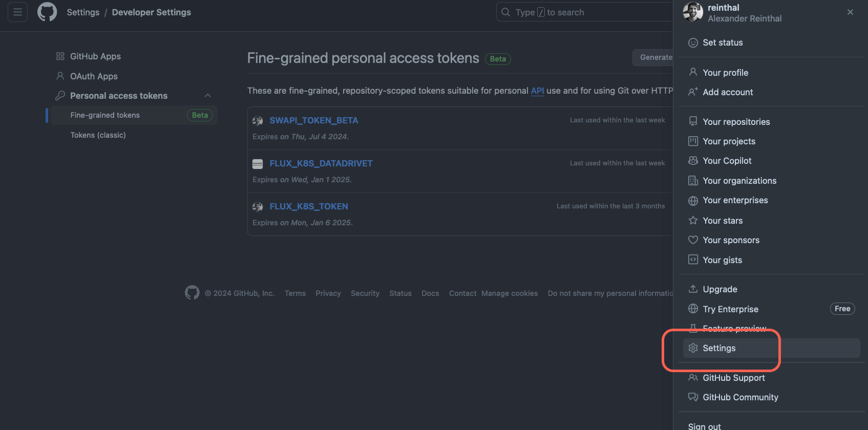Click the heart icon for Your sponsors

tap(693, 240)
